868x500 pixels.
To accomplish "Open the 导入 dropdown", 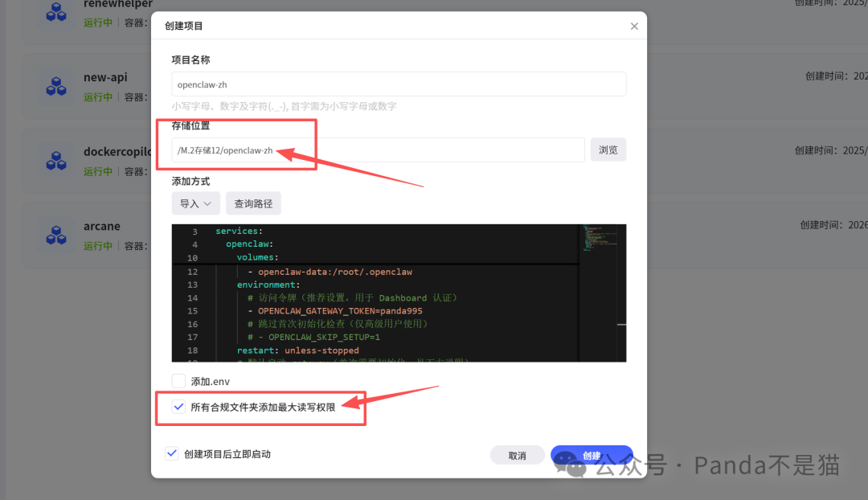I will click(195, 203).
